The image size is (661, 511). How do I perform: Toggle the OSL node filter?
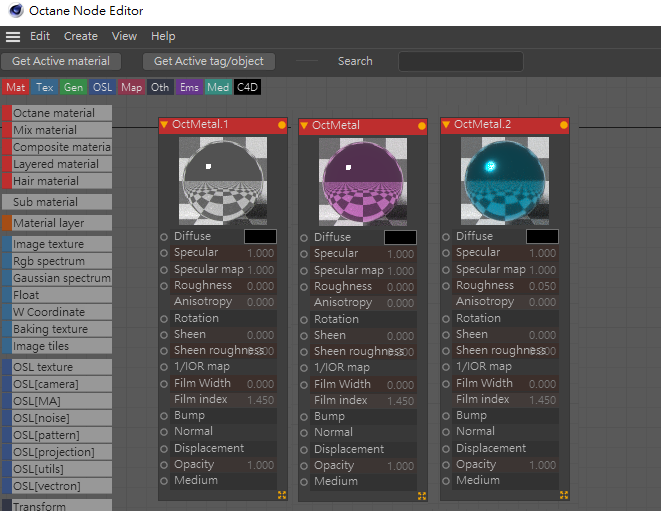click(102, 87)
